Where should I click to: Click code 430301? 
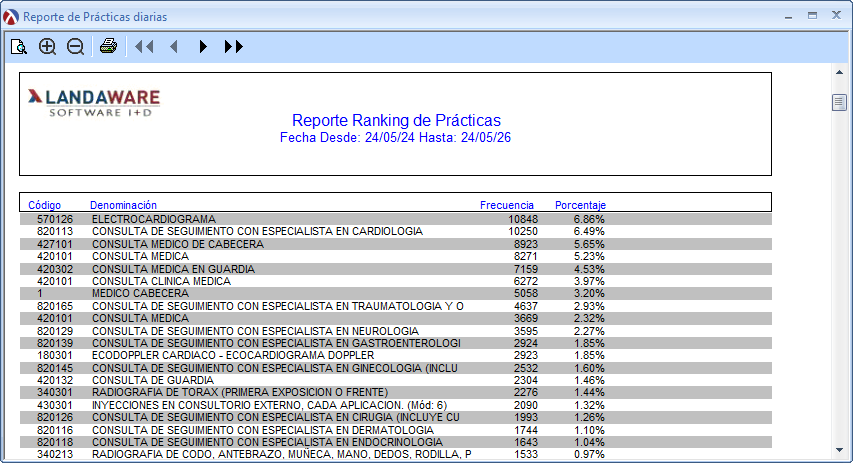(x=55, y=405)
